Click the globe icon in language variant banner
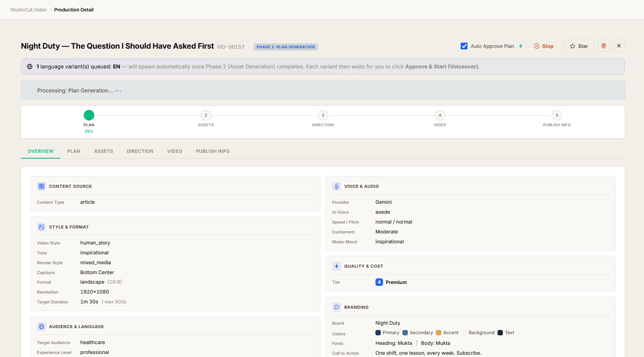The height and width of the screenshot is (357, 644). pos(30,67)
